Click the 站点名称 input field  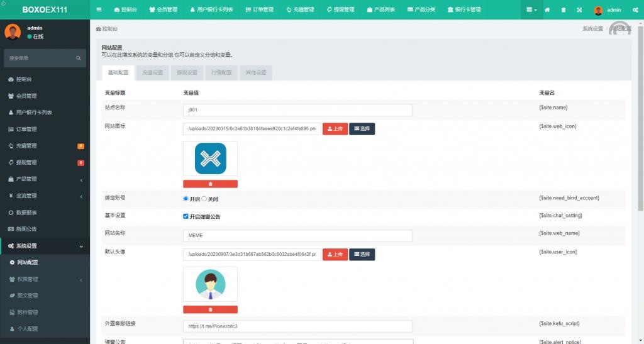(x=297, y=110)
